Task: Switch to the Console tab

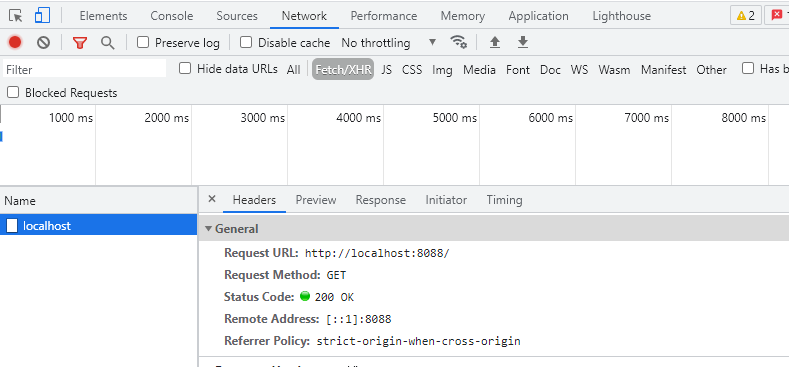Action: [172, 16]
